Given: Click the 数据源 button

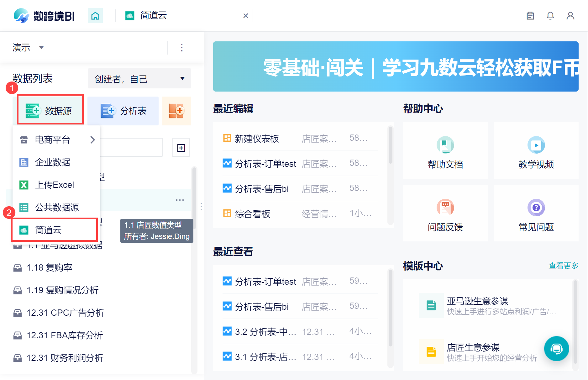Looking at the screenshot, I should [x=50, y=110].
